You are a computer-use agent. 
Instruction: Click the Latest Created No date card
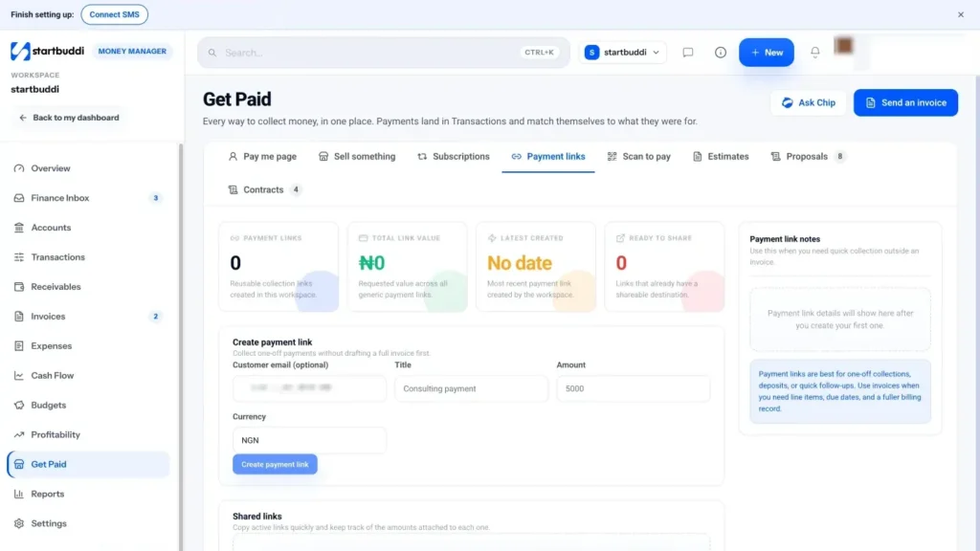click(x=536, y=267)
